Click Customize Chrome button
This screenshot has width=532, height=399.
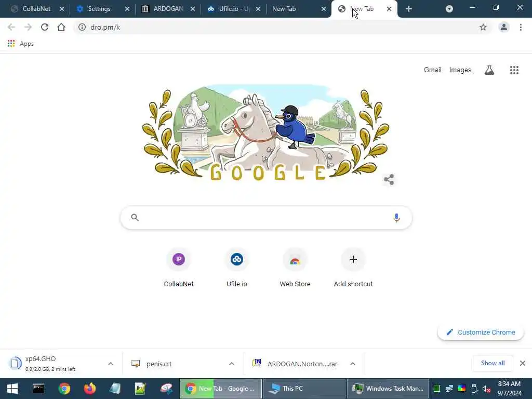click(x=481, y=332)
